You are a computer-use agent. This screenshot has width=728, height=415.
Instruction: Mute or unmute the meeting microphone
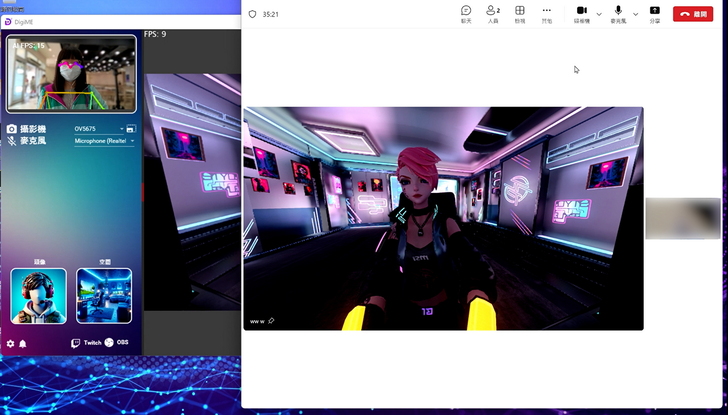[619, 13]
